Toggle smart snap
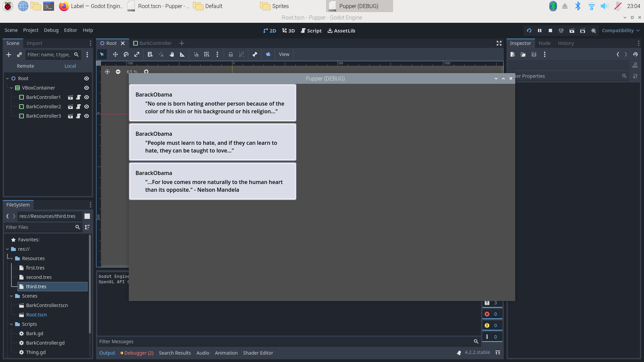The height and width of the screenshot is (362, 644). point(196,54)
